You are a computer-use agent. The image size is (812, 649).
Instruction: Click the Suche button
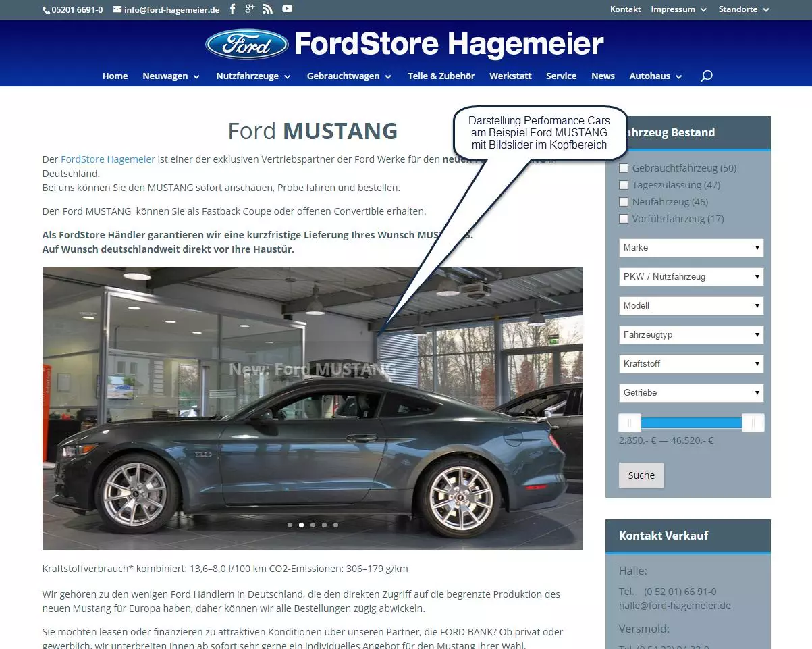[641, 475]
